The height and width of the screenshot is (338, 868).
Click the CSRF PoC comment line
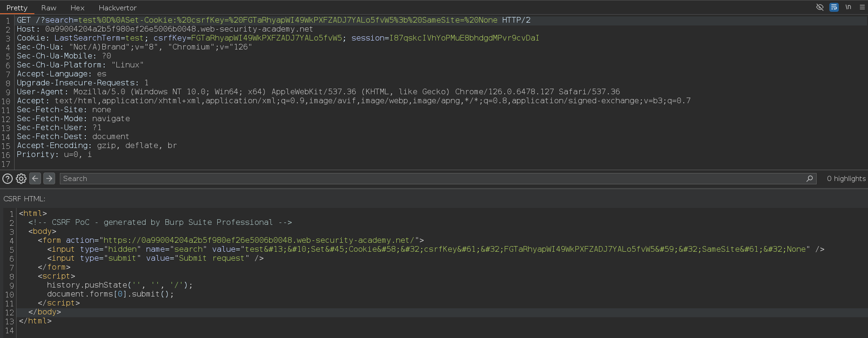point(160,223)
